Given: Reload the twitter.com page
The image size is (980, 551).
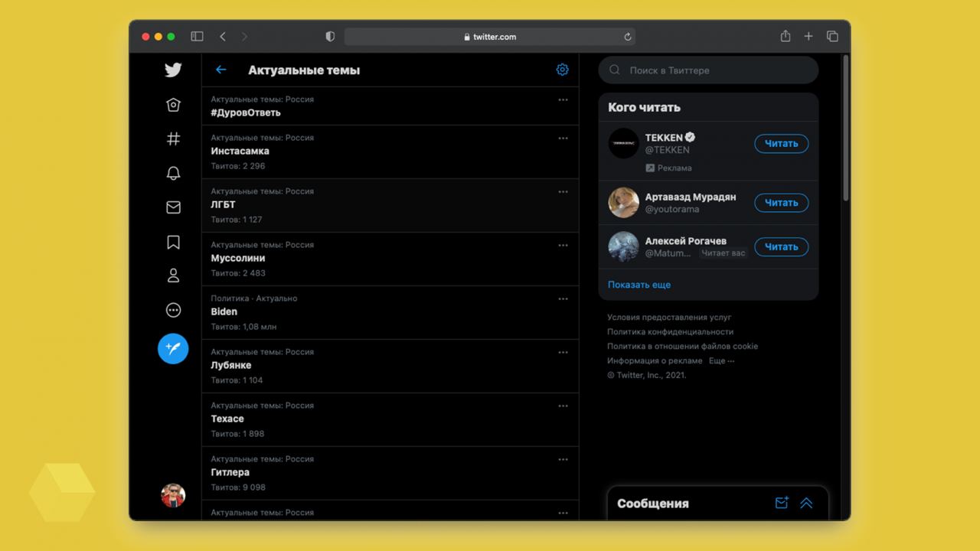Looking at the screenshot, I should pos(628,36).
